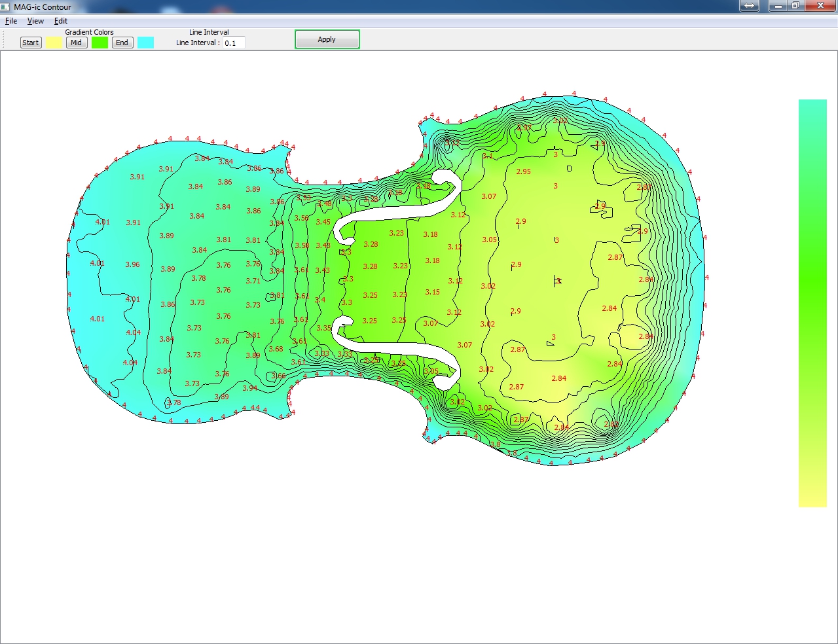Click the End gradient color button

(x=122, y=43)
